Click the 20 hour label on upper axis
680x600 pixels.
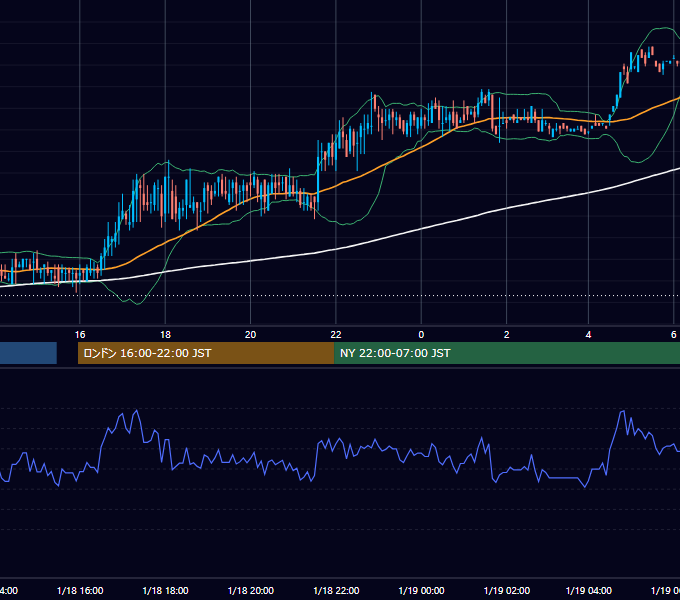pyautogui.click(x=251, y=335)
